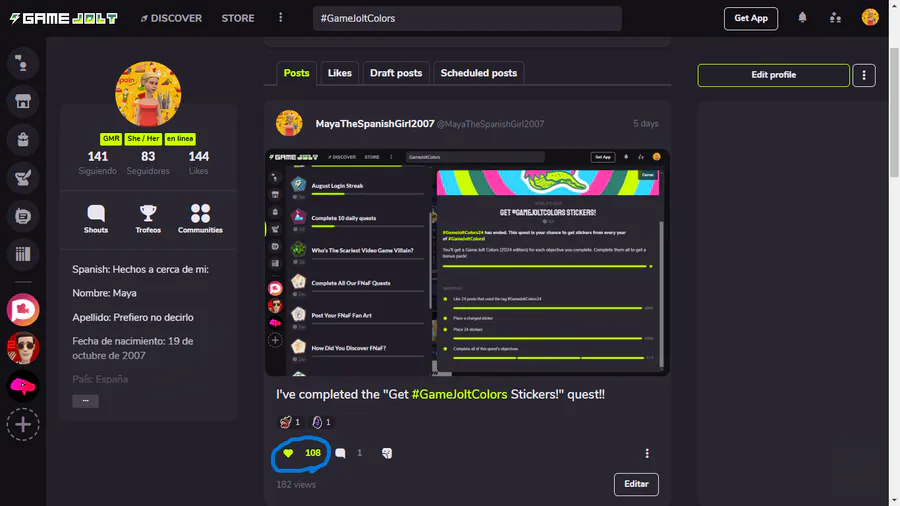The width and height of the screenshot is (900, 506).
Task: View the 83 Seguidores list
Action: [148, 163]
